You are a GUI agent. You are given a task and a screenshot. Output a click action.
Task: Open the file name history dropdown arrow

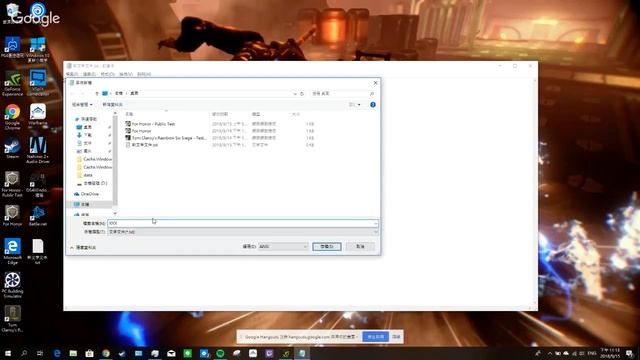(x=375, y=223)
